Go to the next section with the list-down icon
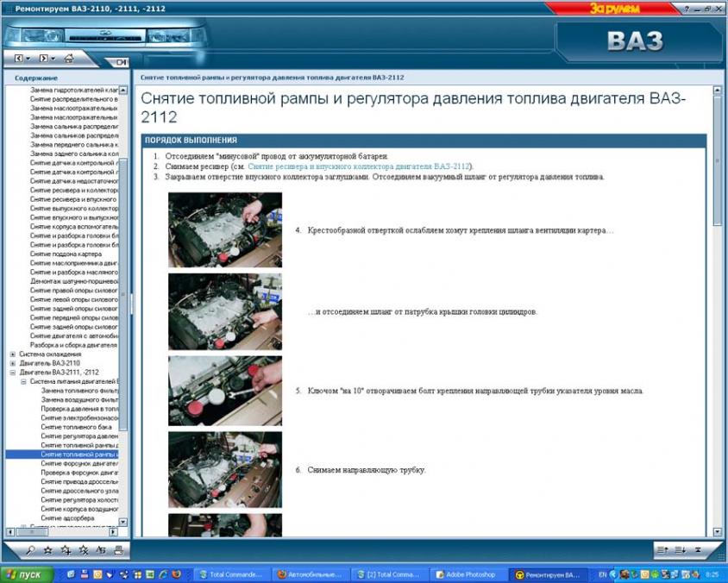The height and width of the screenshot is (583, 728). click(x=681, y=550)
